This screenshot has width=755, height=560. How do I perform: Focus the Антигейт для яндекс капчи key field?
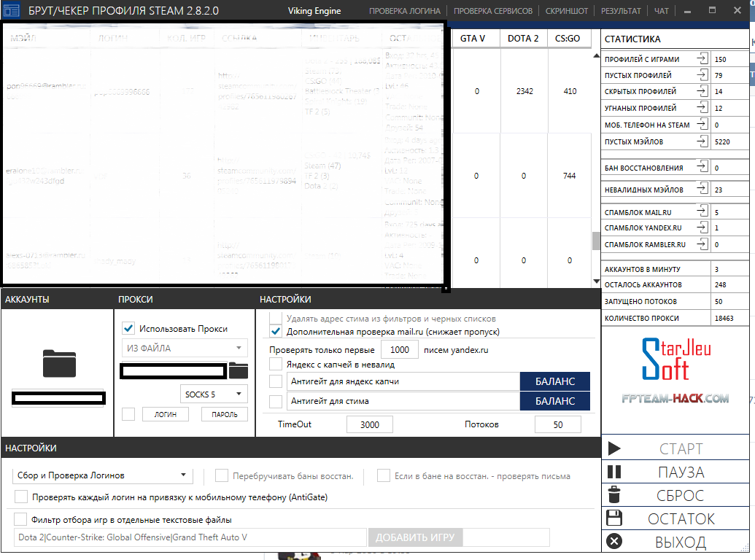(x=403, y=381)
